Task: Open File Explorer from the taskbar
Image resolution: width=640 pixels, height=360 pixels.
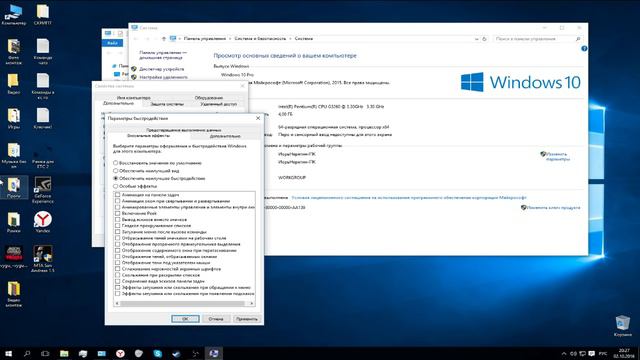Action: [64, 353]
